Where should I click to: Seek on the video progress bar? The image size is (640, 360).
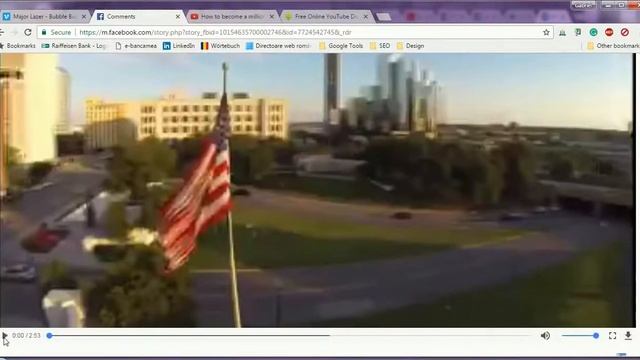290,336
